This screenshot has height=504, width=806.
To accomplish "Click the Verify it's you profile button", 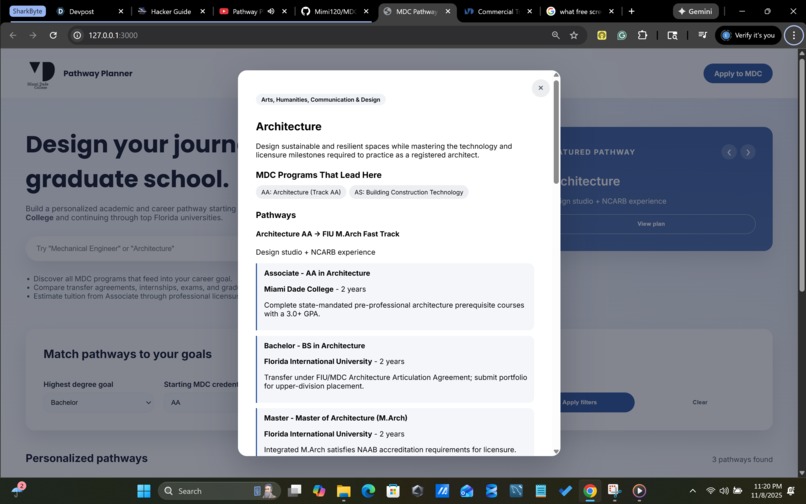I will point(748,35).
